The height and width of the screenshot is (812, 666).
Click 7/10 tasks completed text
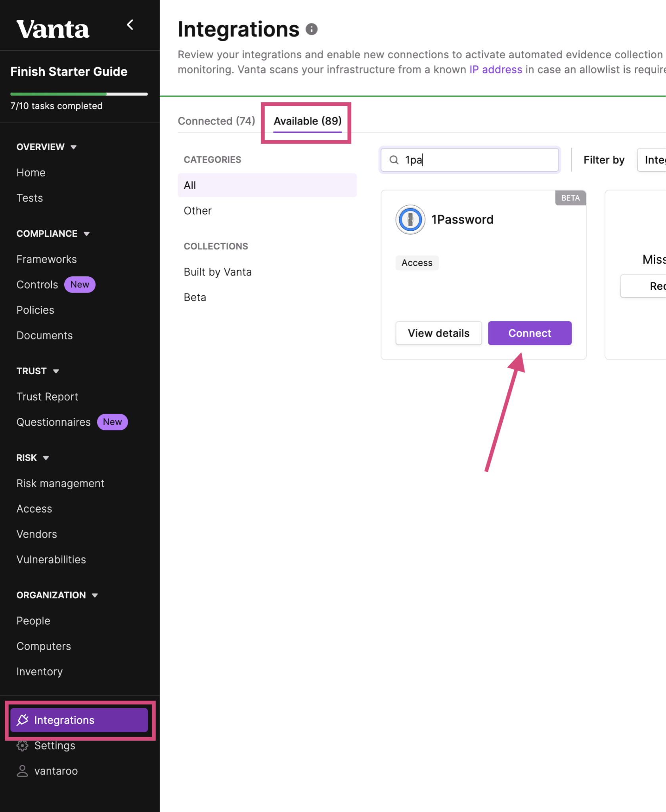click(x=56, y=106)
